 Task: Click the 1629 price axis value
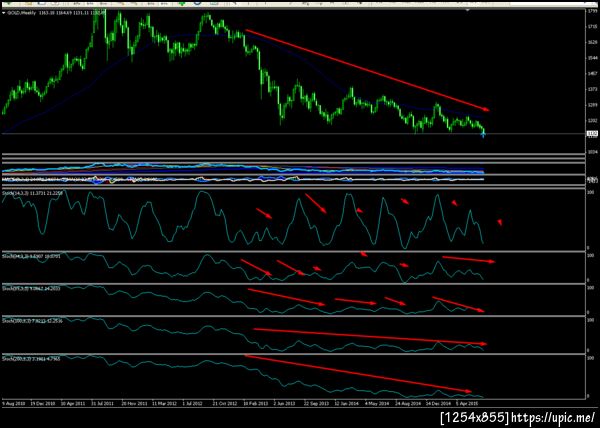point(592,42)
